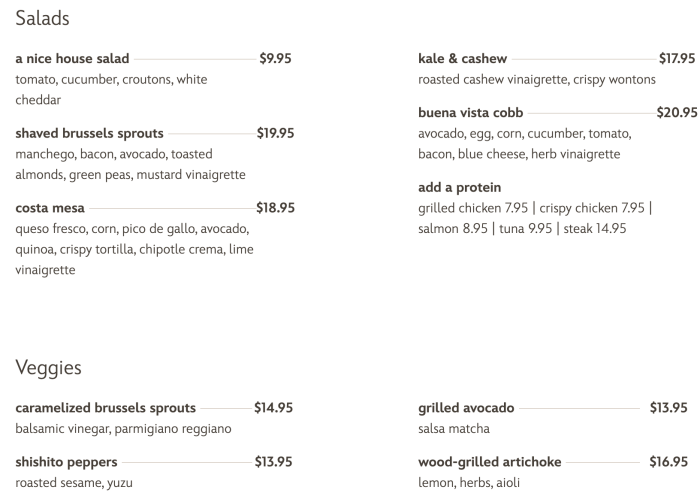Select 'a nice house salad' item
The width and height of the screenshot is (700, 502).
[x=72, y=59]
